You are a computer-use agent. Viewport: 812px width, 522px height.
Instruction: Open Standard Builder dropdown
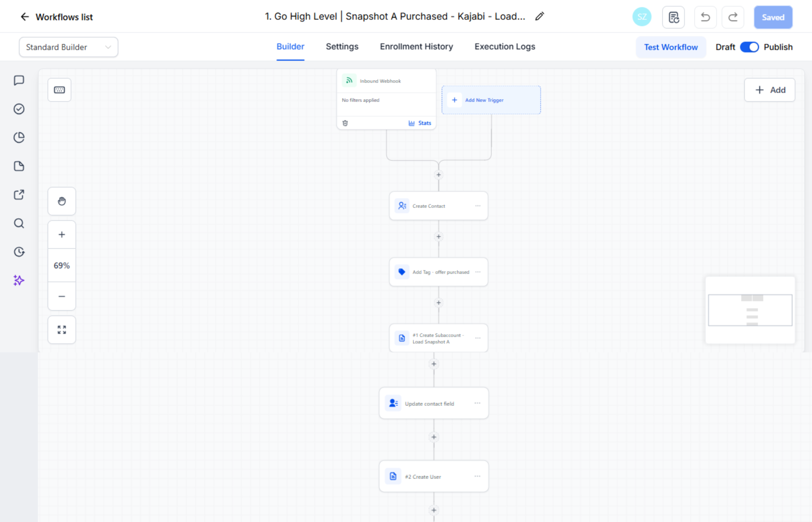[69, 47]
